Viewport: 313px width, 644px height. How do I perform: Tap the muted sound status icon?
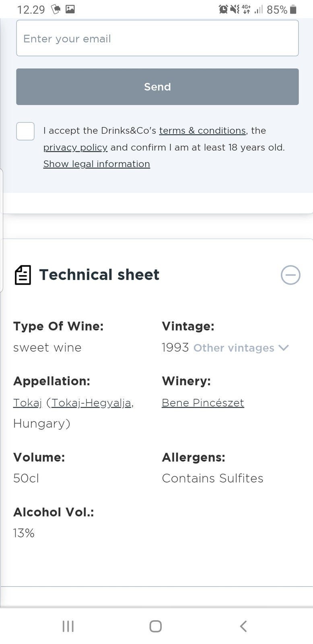pos(235,9)
